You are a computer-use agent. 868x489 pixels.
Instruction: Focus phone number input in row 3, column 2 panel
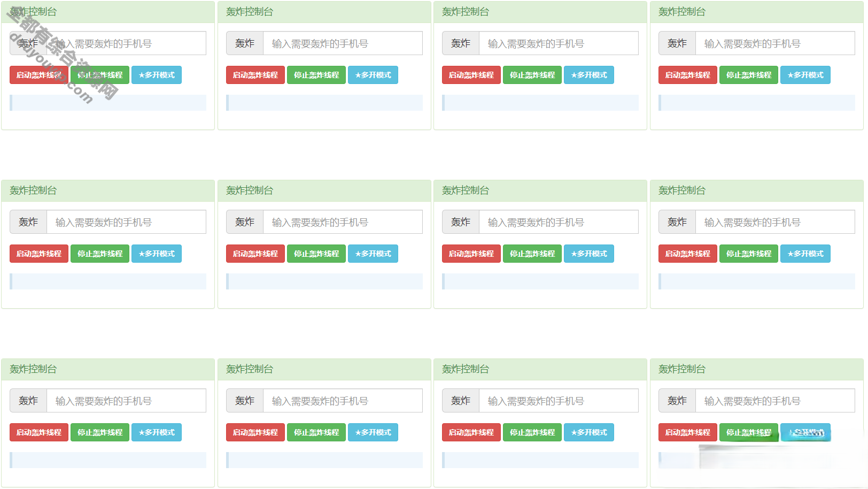tap(343, 401)
